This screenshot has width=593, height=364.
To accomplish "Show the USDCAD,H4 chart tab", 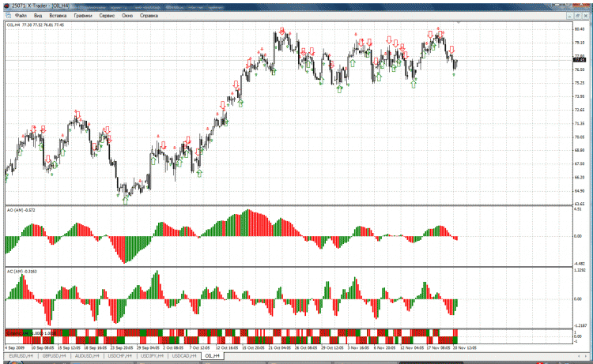I will (x=186, y=356).
